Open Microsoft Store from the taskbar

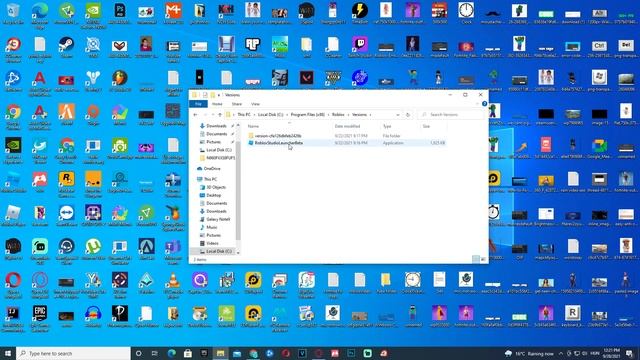pos(187,353)
